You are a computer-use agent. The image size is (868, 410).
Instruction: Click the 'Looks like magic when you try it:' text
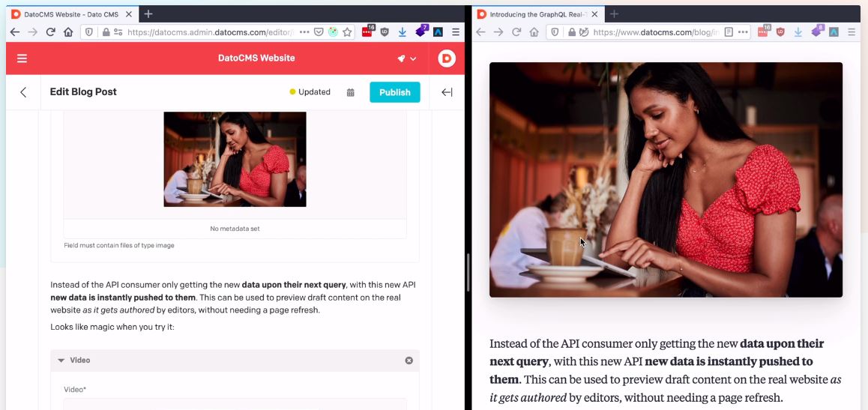(112, 327)
